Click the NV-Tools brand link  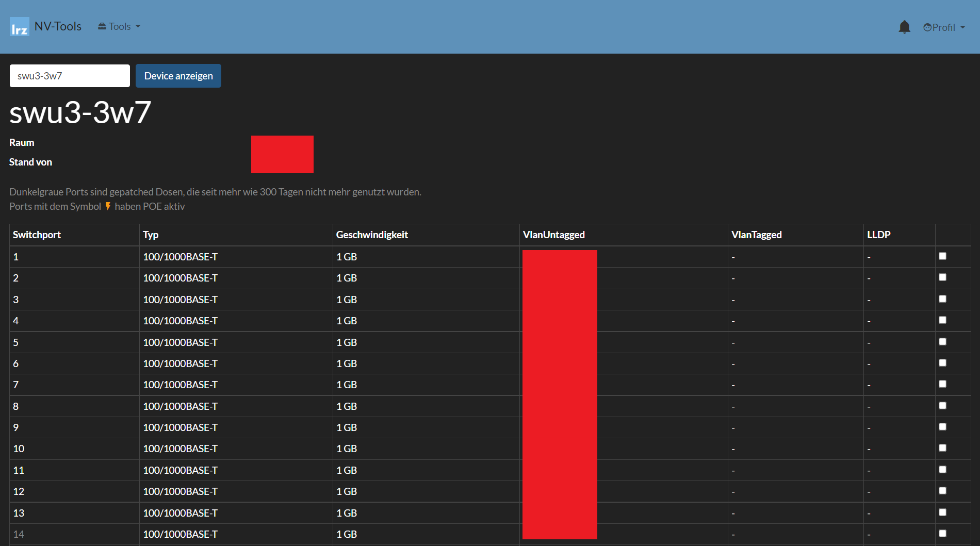[58, 26]
